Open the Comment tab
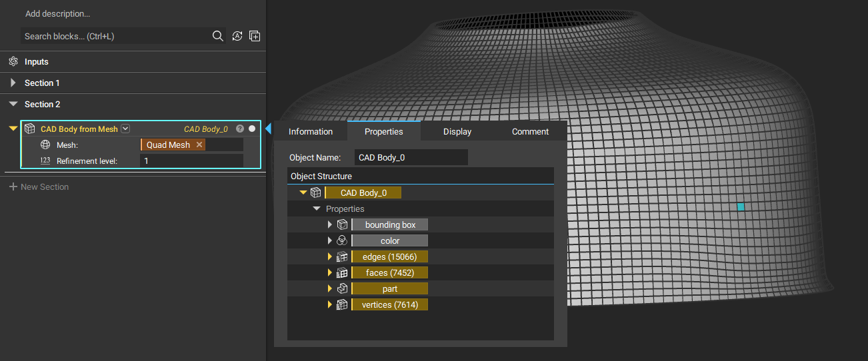 [531, 131]
